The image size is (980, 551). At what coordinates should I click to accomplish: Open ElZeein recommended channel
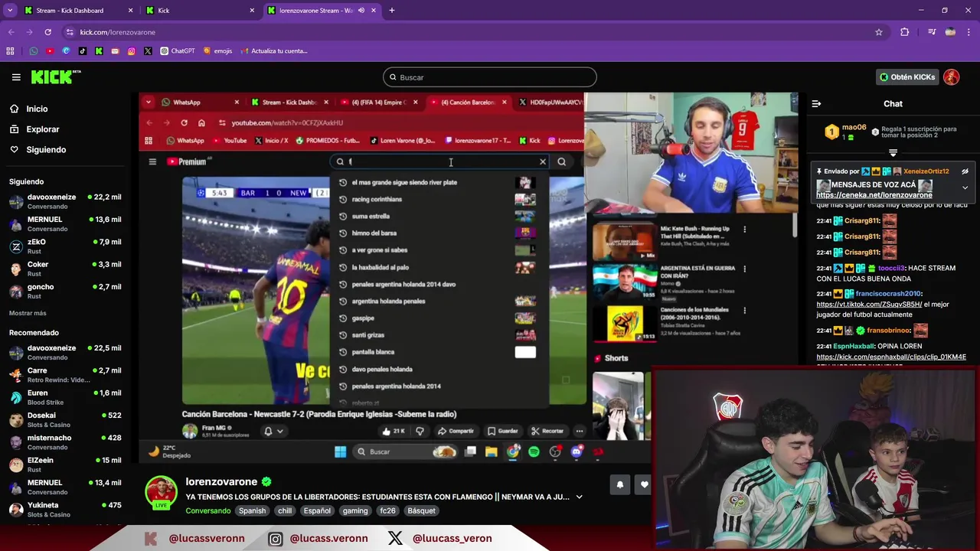tap(65, 465)
